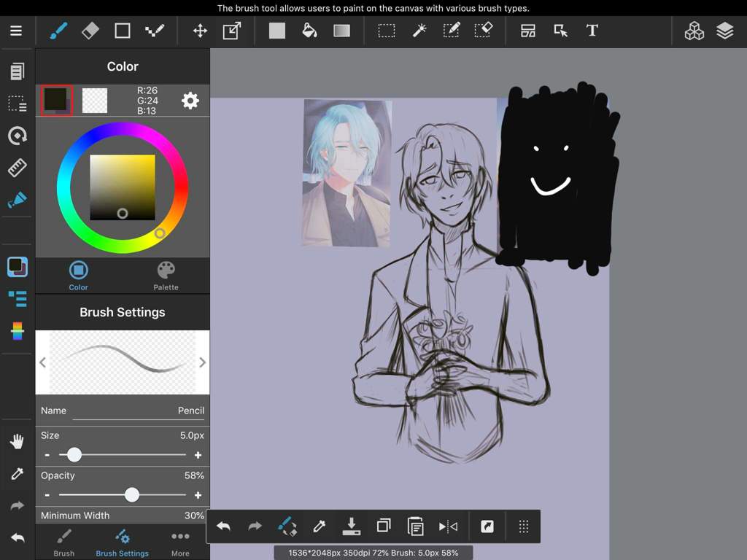The height and width of the screenshot is (560, 747).
Task: Select the Text tool
Action: coord(592,31)
